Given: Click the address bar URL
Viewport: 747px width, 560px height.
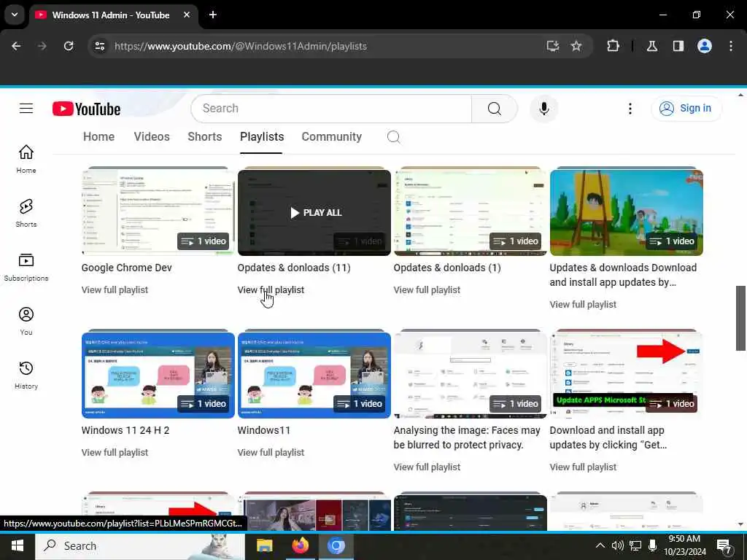Looking at the screenshot, I should pyautogui.click(x=241, y=46).
